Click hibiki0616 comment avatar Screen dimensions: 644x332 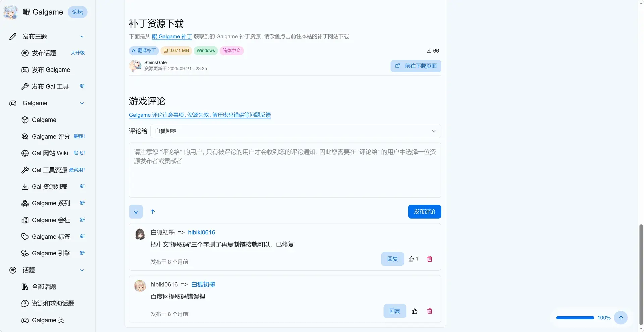pyautogui.click(x=140, y=286)
